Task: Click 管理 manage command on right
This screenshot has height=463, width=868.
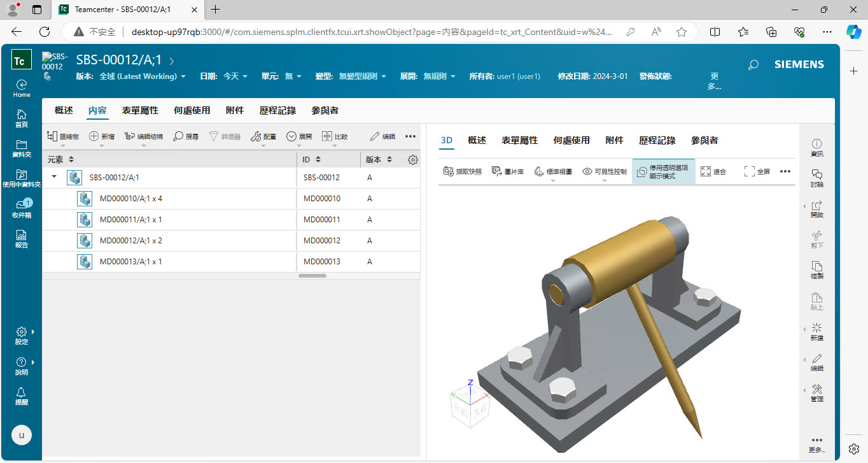Action: [x=817, y=393]
